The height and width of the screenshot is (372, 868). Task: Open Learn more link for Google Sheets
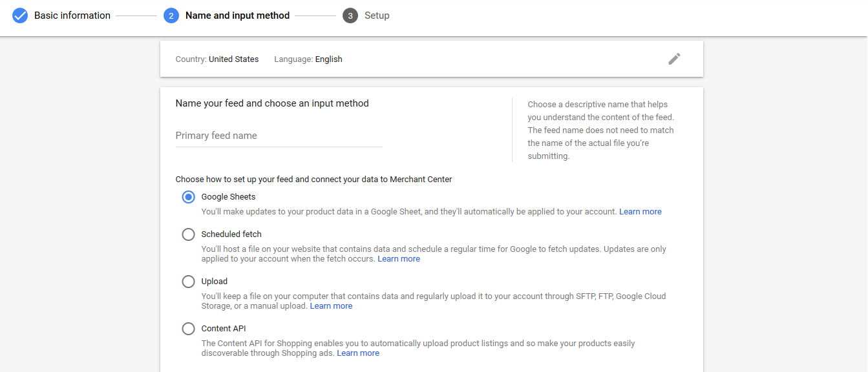pyautogui.click(x=640, y=212)
